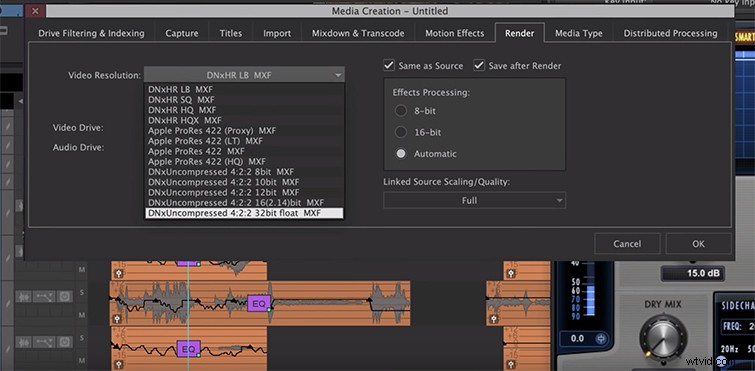Mute the middle audio track with M
Screen dimensions: 755x371
click(82, 315)
